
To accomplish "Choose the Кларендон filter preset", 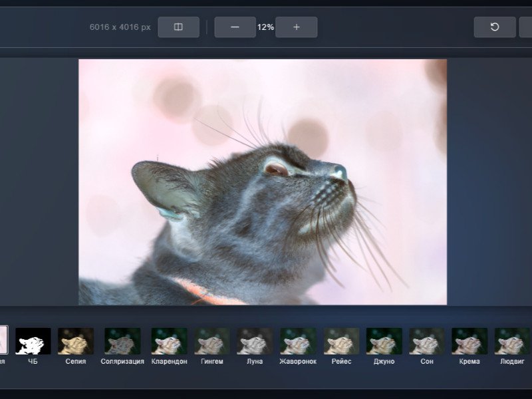I will coord(169,341).
